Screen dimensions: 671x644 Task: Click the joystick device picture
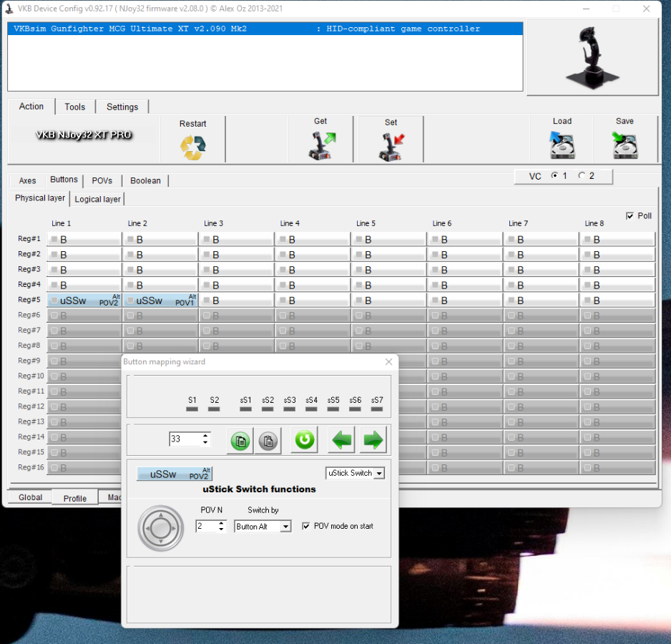(x=592, y=57)
